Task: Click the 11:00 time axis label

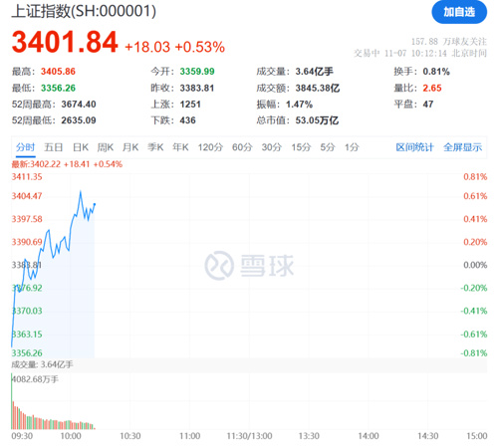Action: 190,436
